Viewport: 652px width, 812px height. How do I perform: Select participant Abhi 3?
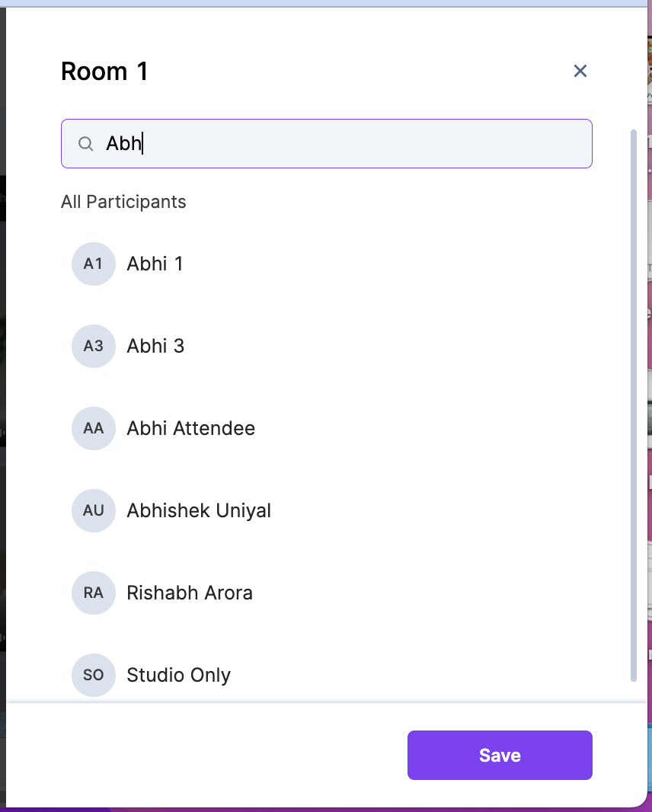click(156, 347)
